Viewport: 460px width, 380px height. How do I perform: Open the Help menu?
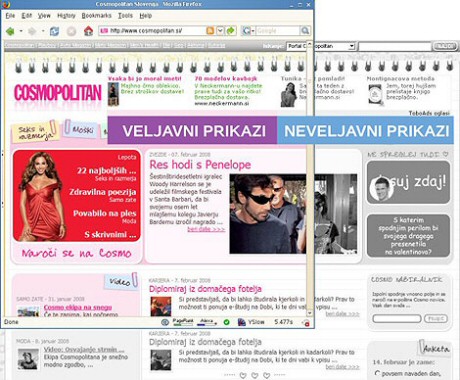pos(145,16)
